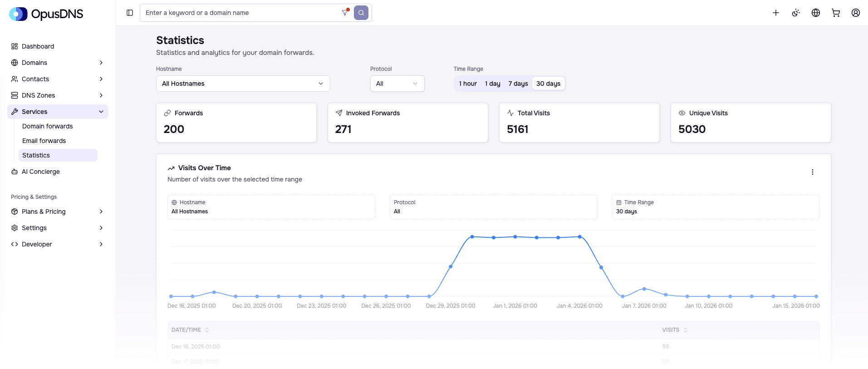Click the Contacts people icon
Viewport: 868px width, 369px height.
pyautogui.click(x=15, y=79)
